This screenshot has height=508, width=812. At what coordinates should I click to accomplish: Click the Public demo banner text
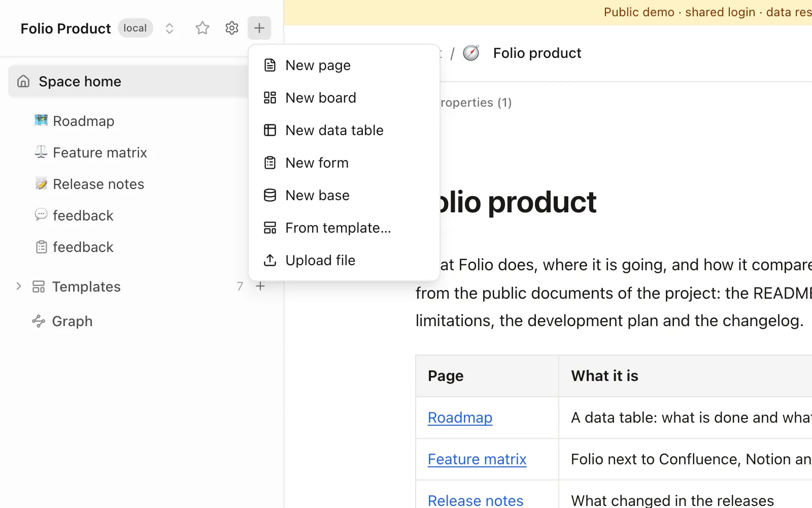point(708,12)
